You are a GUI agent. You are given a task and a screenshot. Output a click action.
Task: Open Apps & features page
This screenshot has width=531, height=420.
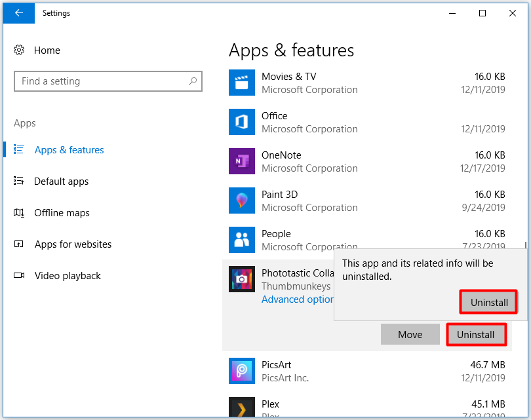point(69,149)
